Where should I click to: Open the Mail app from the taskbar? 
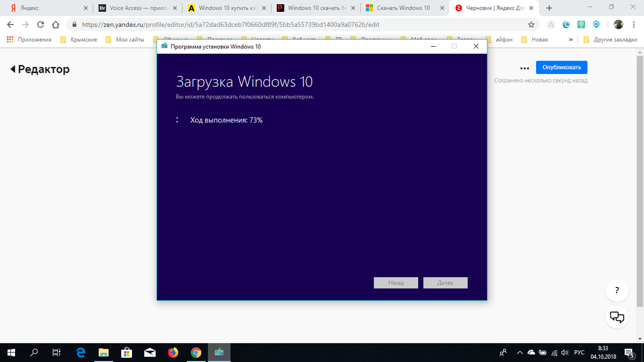pos(150,352)
